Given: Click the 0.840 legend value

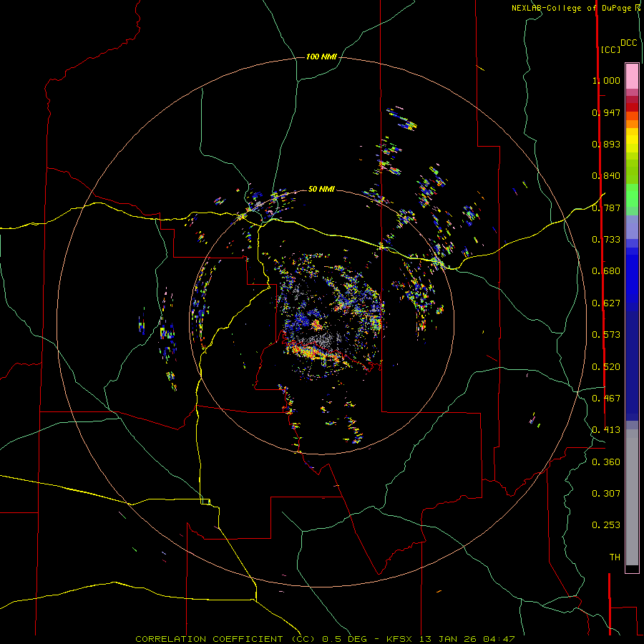Looking at the screenshot, I should pos(606,176).
